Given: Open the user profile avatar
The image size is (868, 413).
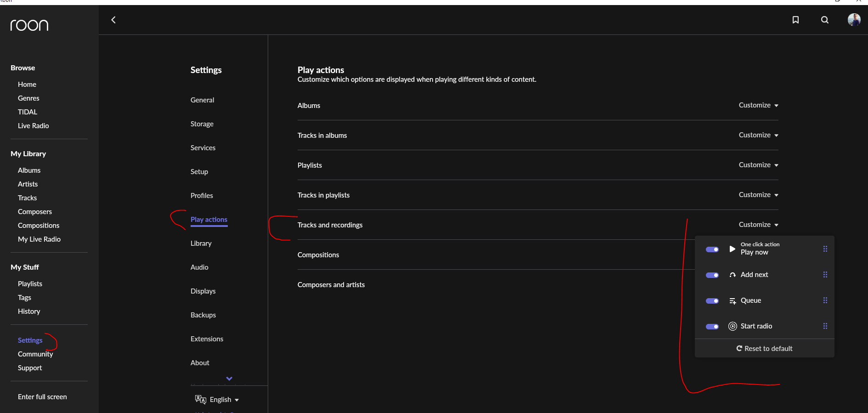Looking at the screenshot, I should [854, 20].
